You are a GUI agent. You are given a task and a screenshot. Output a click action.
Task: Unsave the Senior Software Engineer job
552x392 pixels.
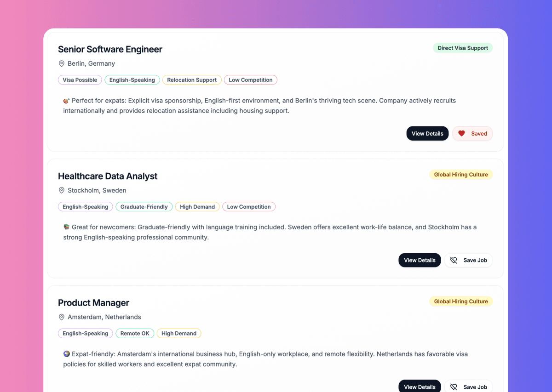472,134
